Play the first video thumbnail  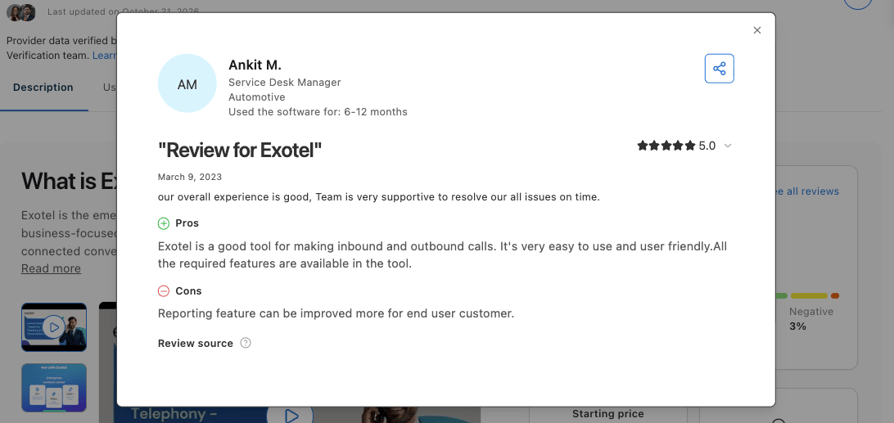click(54, 327)
